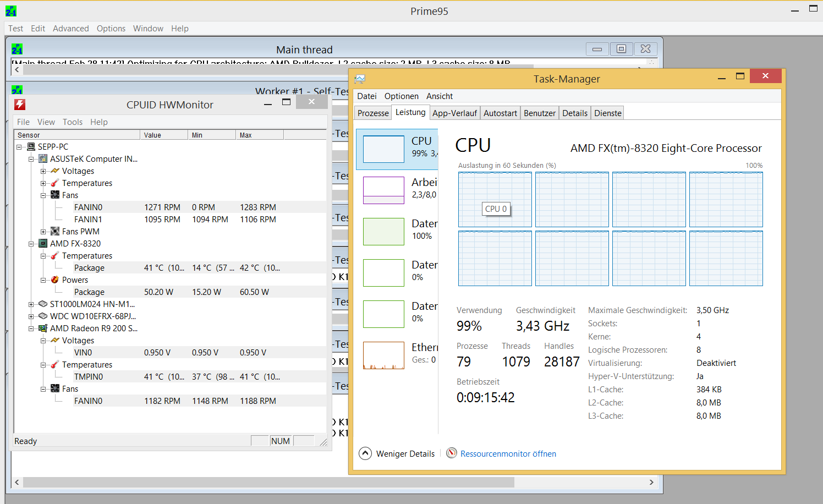The width and height of the screenshot is (823, 504).
Task: Collapse the ASUSTeK Computer node
Action: [x=31, y=159]
